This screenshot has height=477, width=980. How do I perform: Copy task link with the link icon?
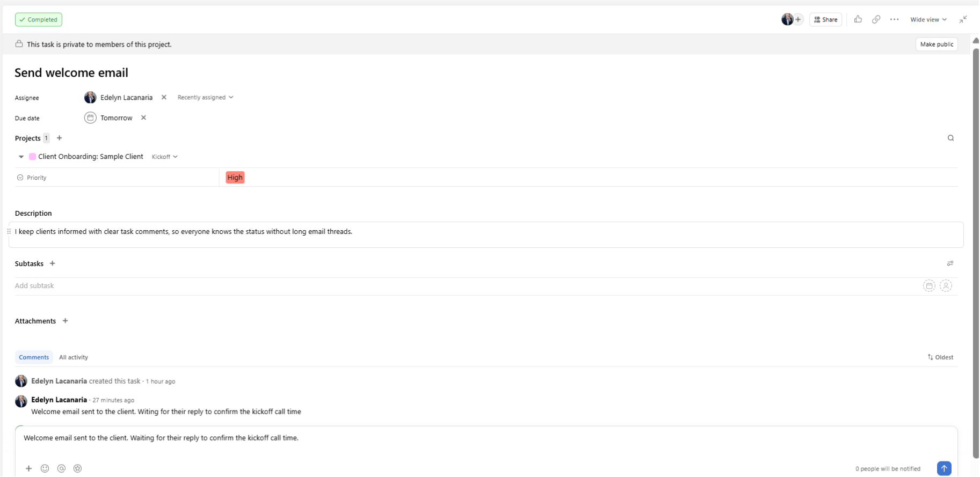[x=876, y=19]
